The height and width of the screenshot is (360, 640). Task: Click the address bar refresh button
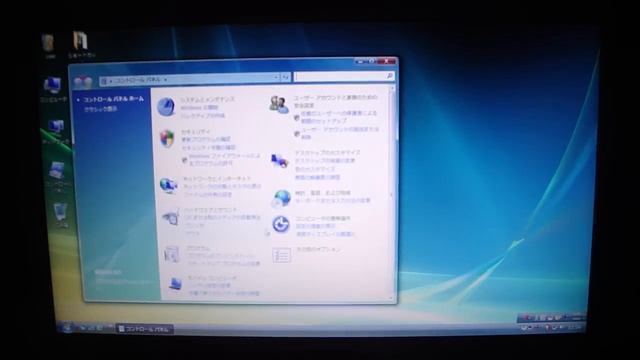click(286, 77)
